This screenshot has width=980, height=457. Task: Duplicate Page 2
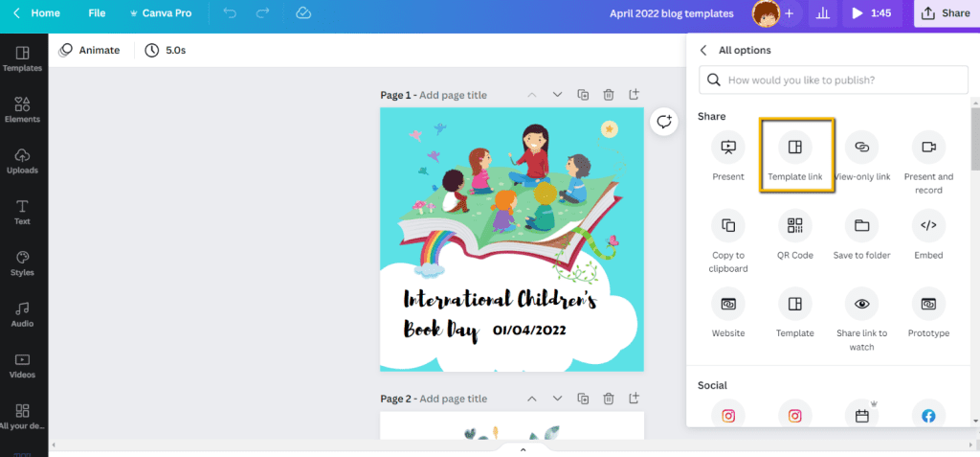click(583, 399)
